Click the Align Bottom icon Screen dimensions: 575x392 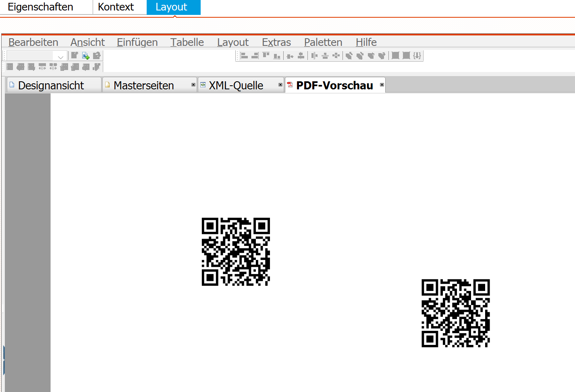click(277, 56)
